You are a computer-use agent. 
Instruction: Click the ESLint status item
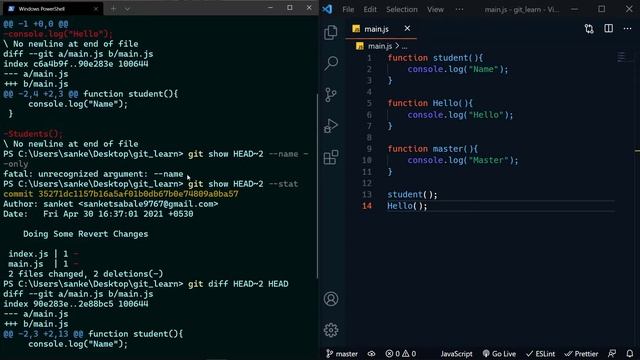coord(540,354)
